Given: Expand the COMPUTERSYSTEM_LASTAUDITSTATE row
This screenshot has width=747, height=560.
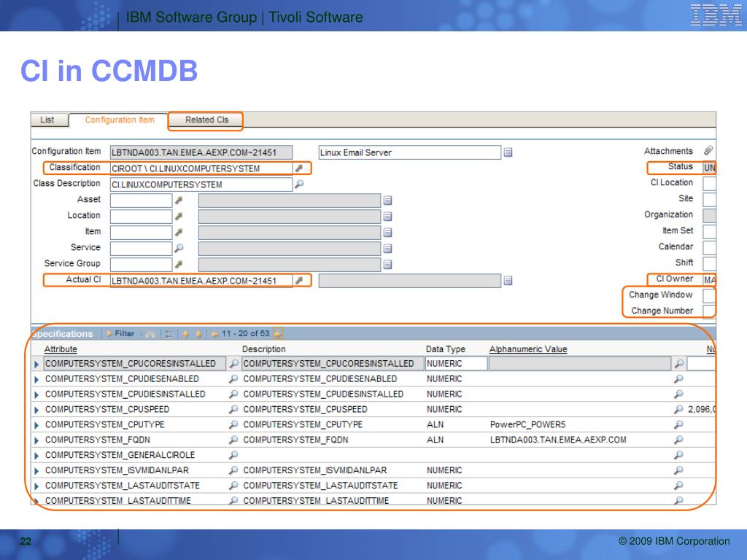Looking at the screenshot, I should (36, 486).
